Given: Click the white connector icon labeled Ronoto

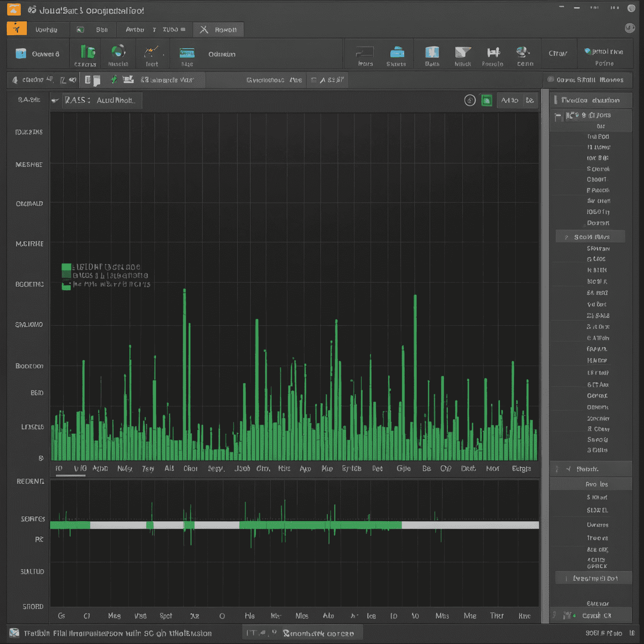Looking at the screenshot, I should (493, 52).
